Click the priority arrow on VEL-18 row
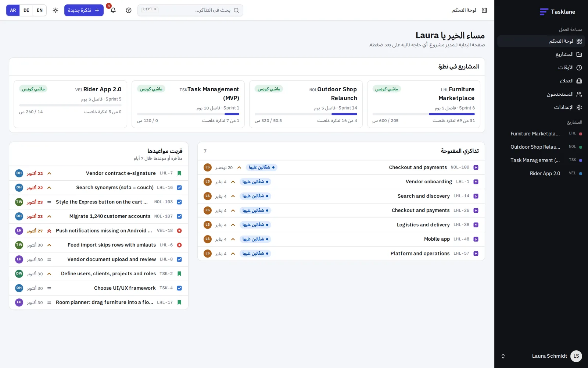588x368 pixels. [x=49, y=231]
